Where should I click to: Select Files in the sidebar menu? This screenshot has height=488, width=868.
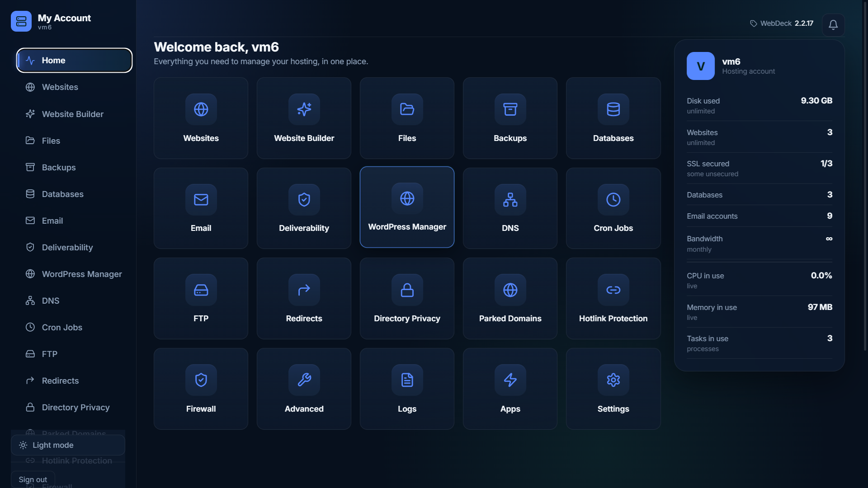tap(75, 141)
